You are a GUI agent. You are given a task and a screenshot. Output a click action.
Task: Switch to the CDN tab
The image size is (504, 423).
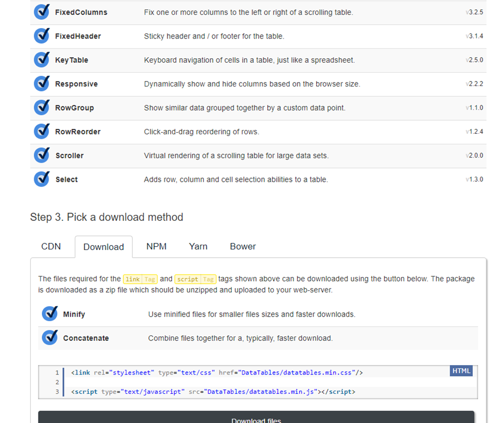click(x=51, y=247)
